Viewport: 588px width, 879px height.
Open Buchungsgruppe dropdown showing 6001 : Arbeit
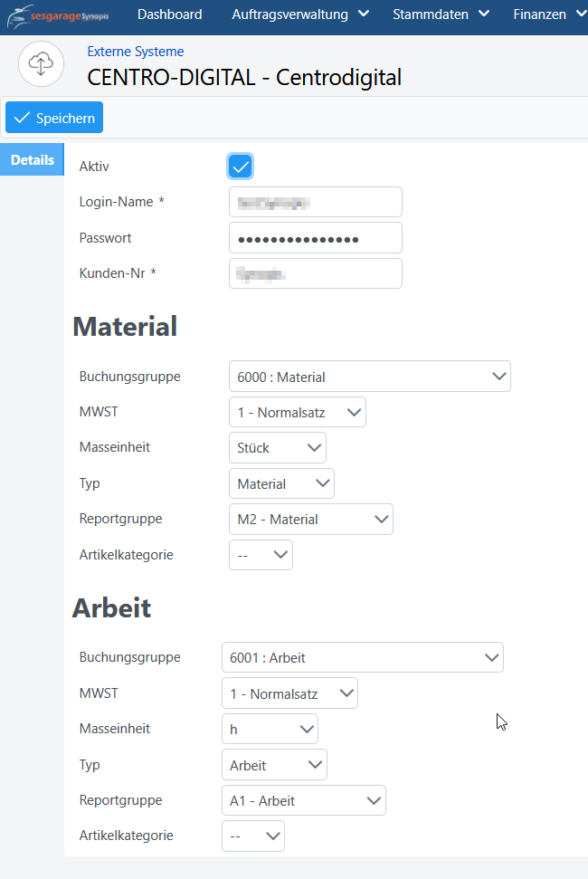(x=363, y=657)
